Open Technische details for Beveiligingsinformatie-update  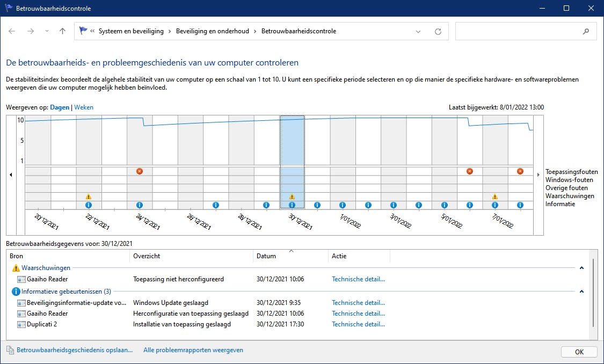pos(359,303)
